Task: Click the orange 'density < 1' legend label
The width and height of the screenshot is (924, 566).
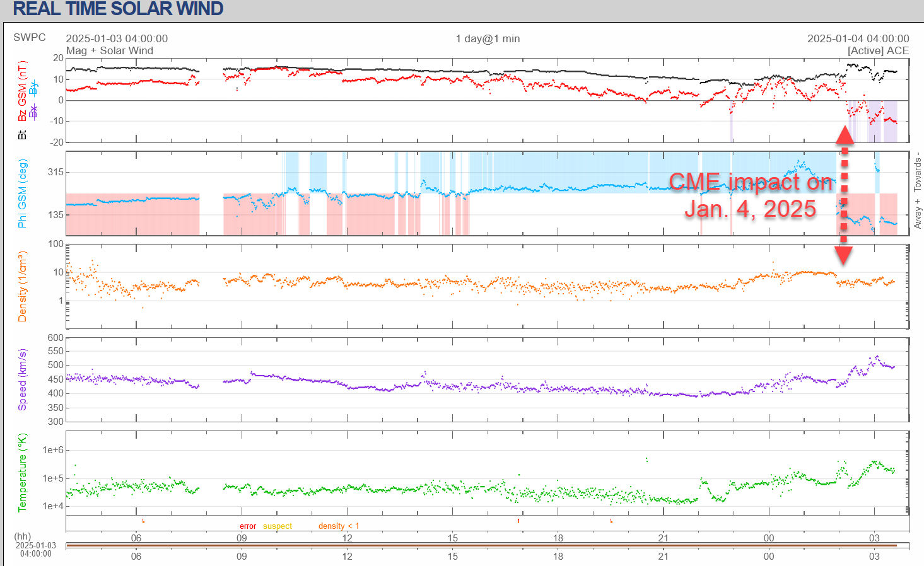Action: (x=339, y=526)
